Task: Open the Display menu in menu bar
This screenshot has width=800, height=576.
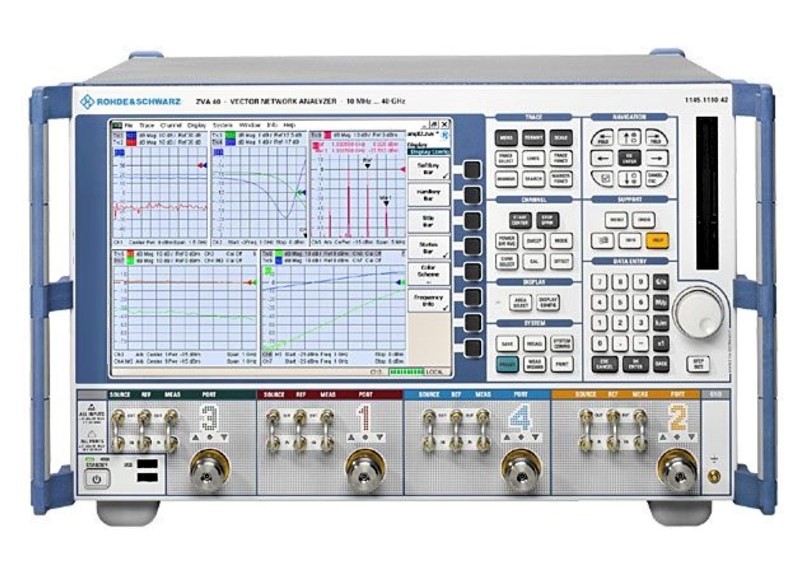Action: tap(198, 124)
